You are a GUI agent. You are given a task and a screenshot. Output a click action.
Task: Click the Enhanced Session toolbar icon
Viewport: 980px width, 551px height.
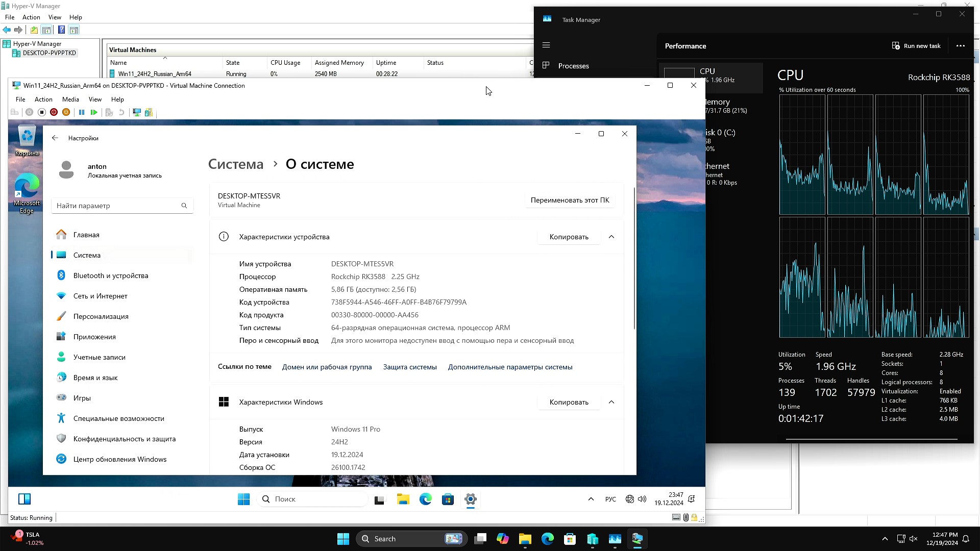[137, 112]
